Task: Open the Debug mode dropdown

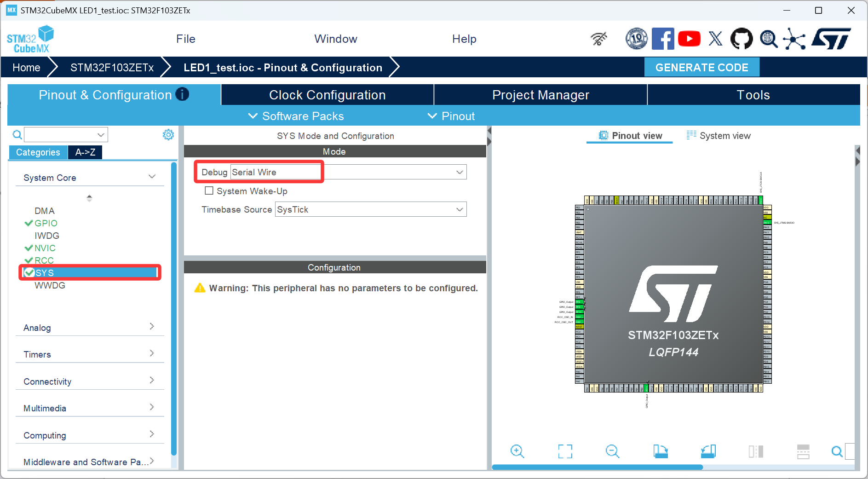Action: tap(348, 172)
